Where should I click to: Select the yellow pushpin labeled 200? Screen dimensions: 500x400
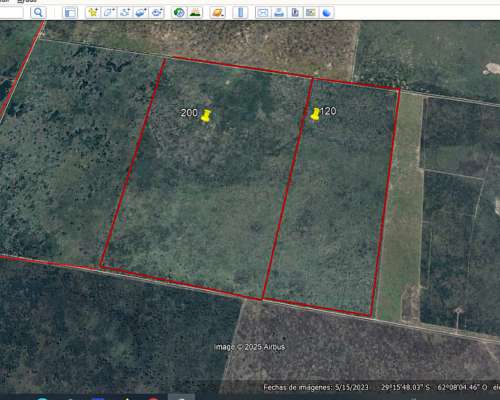pyautogui.click(x=206, y=116)
